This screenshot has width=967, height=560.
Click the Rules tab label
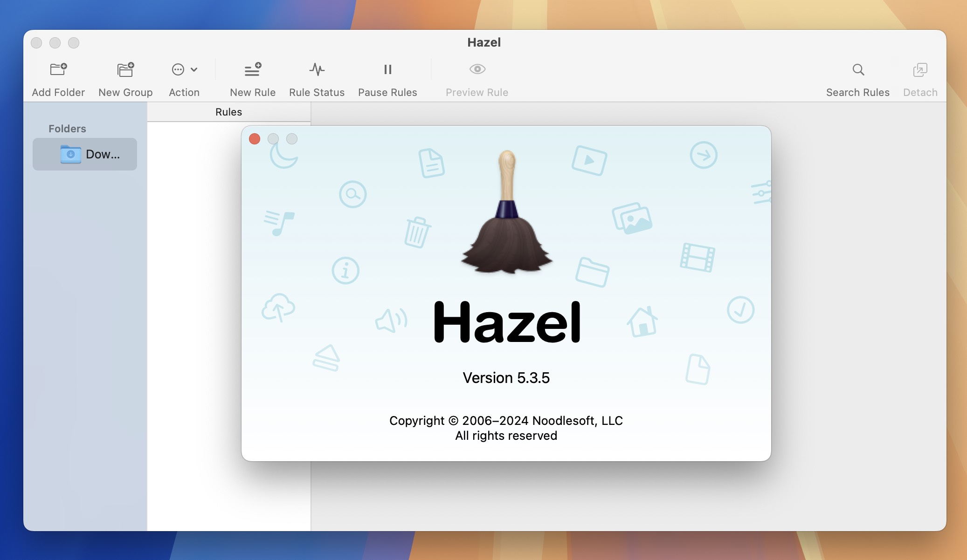[x=229, y=111]
